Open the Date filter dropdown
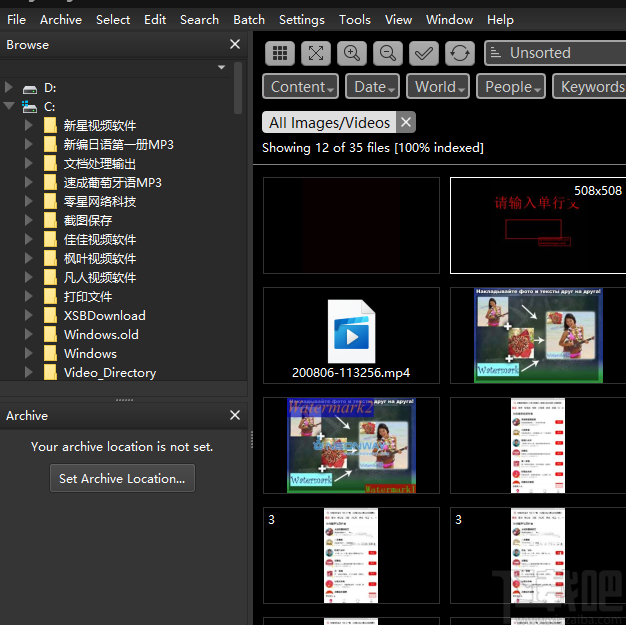 click(x=372, y=86)
